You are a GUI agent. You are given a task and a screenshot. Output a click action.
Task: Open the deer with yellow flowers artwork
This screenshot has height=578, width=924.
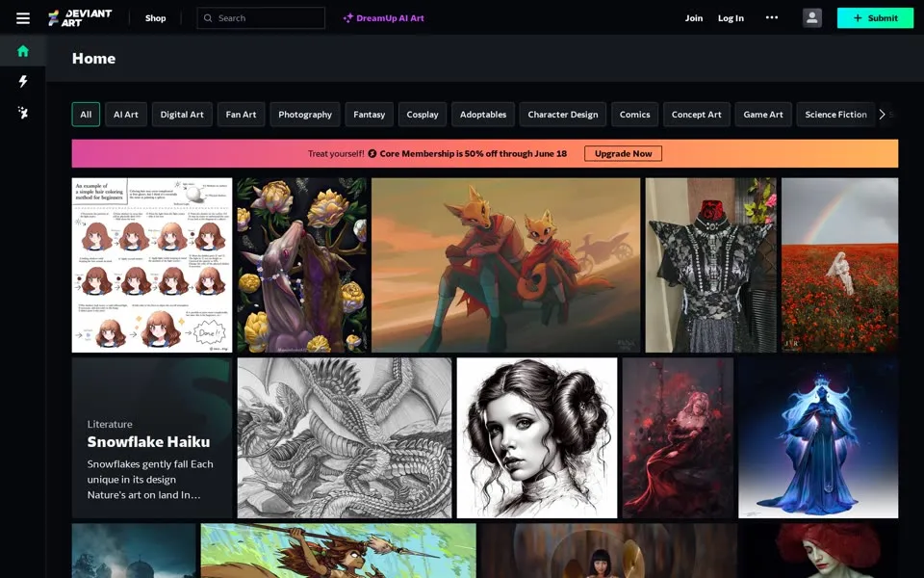(x=301, y=266)
